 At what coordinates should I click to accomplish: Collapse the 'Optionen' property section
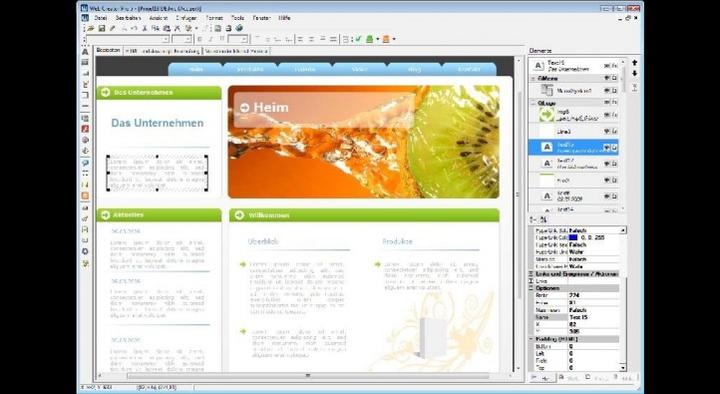(531, 288)
